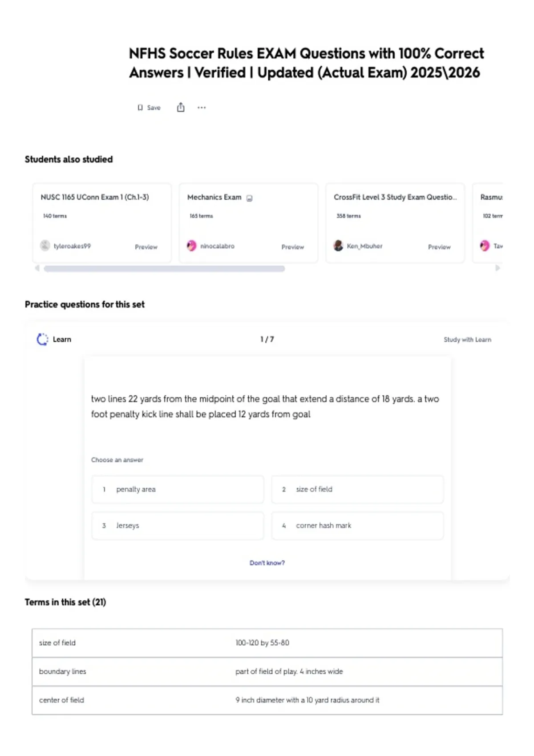
Task: Open the three-dots more options menu
Action: (x=202, y=108)
